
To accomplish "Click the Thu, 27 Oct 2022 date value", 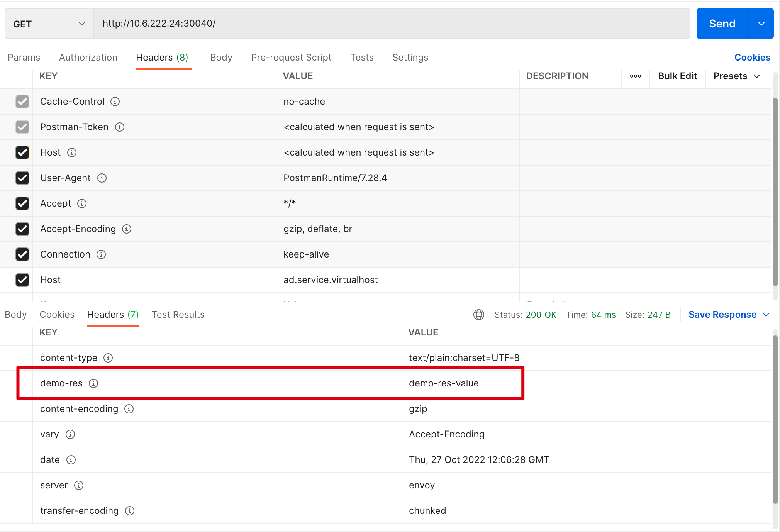I will coord(479,460).
